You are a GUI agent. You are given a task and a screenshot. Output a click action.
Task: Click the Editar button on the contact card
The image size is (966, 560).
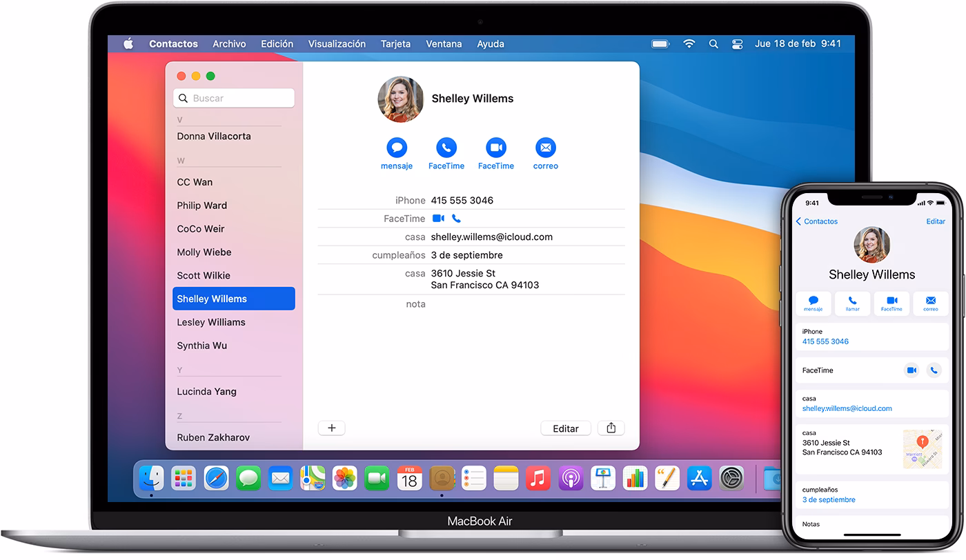pyautogui.click(x=565, y=428)
